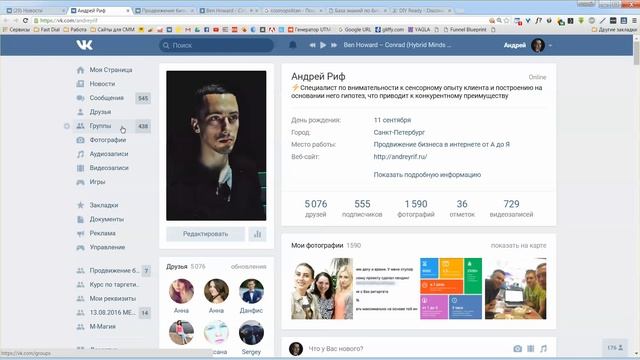Open 36 отметок counter

click(462, 208)
